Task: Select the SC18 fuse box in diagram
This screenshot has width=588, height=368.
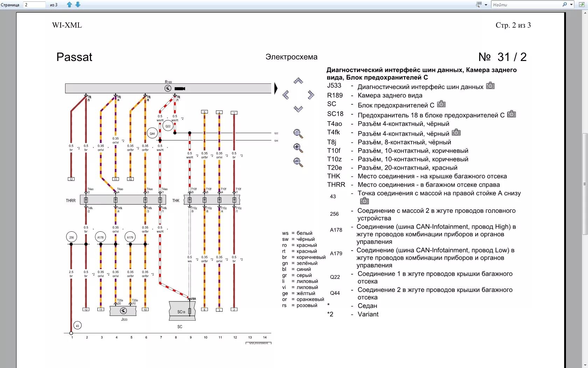Action: (182, 311)
